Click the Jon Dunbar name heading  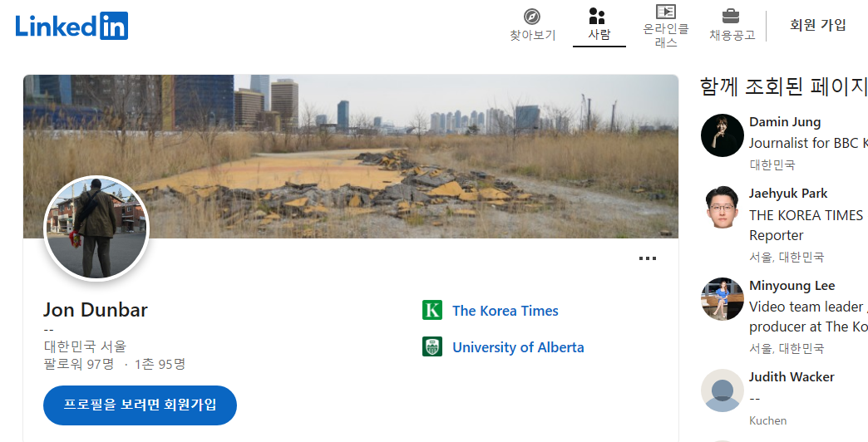96,310
